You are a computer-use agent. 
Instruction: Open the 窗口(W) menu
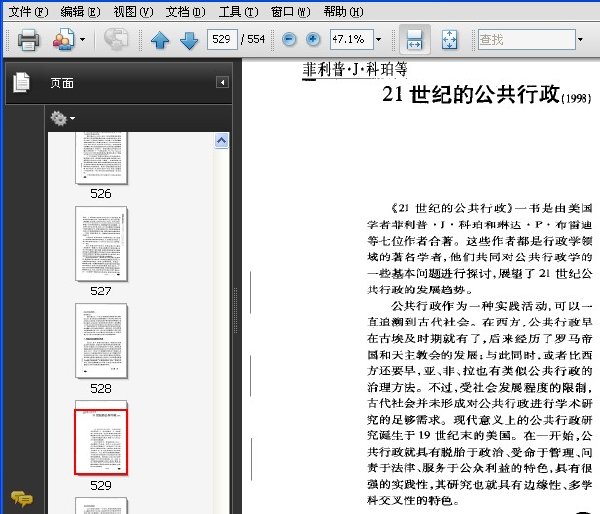point(290,12)
